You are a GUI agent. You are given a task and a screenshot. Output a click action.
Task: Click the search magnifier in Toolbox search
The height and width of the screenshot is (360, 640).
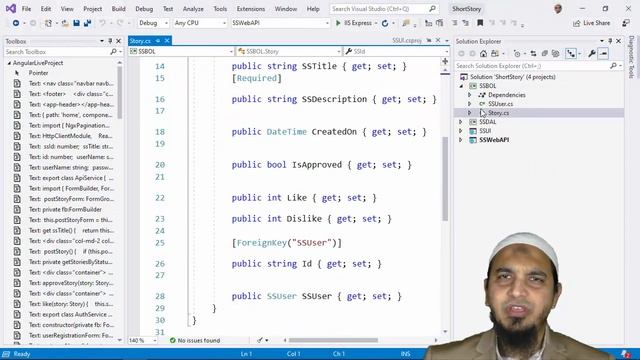[113, 52]
